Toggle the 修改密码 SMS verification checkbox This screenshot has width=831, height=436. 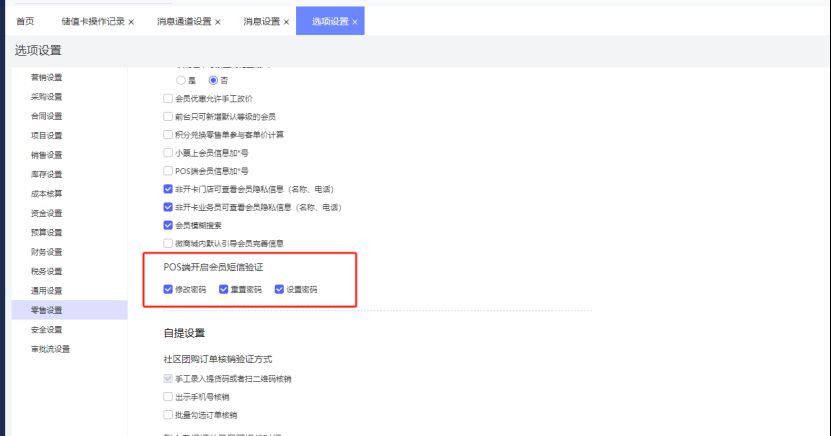[x=168, y=290]
